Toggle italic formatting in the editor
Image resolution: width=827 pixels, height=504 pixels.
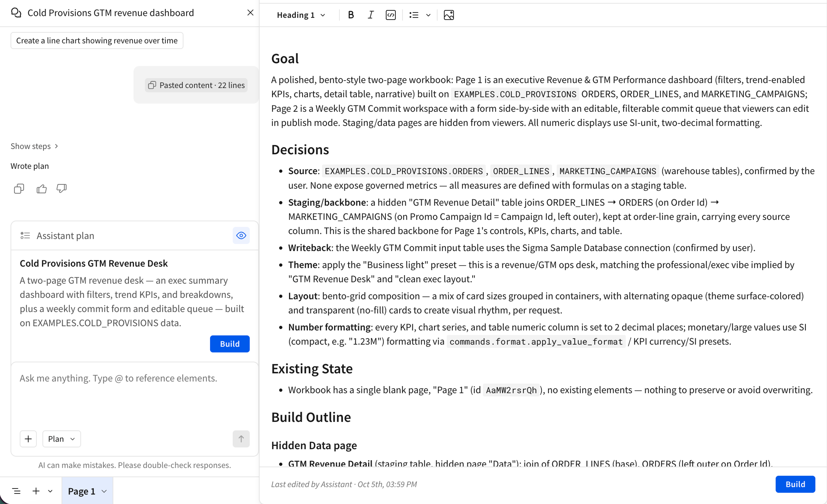[371, 15]
